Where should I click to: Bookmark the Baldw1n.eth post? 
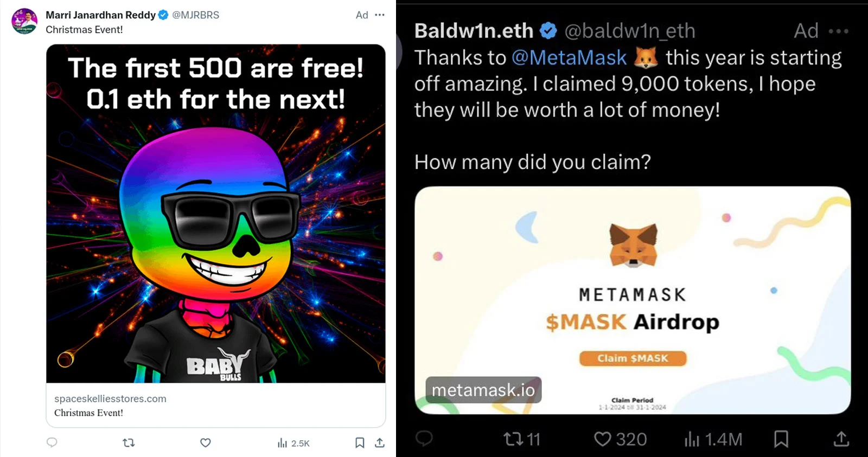pyautogui.click(x=781, y=439)
